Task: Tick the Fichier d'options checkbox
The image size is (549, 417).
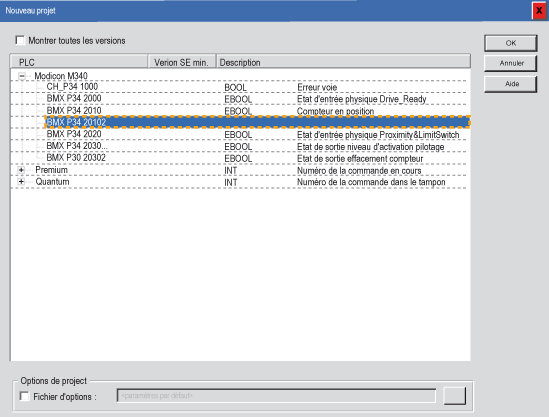Action: (25, 396)
